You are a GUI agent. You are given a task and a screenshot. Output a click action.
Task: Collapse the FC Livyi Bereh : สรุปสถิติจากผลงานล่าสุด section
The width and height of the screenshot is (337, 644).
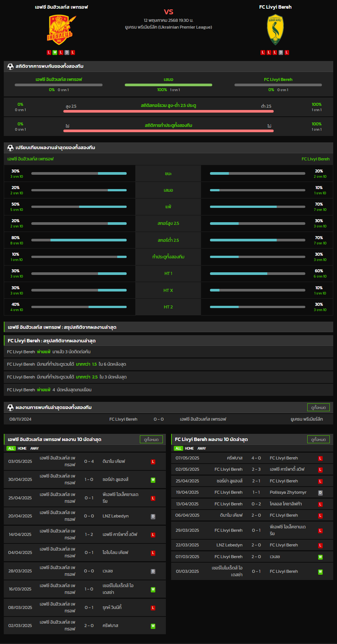click(168, 341)
